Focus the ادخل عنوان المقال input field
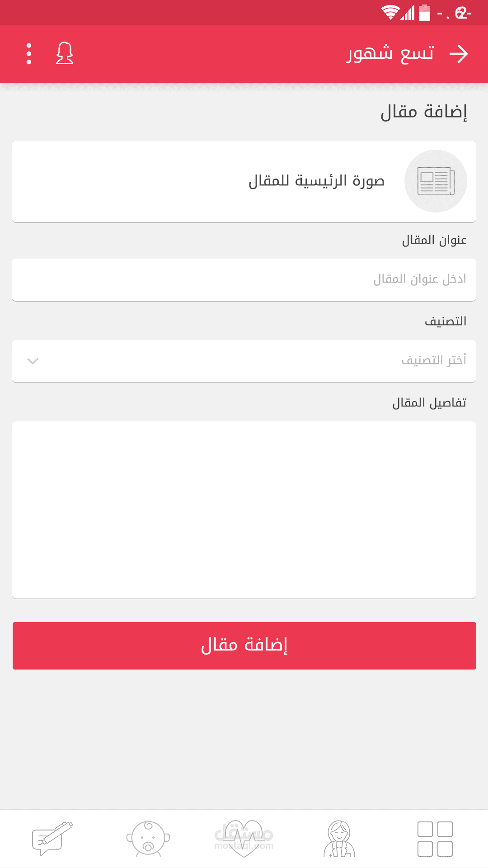This screenshot has height=868, width=488. point(244,280)
